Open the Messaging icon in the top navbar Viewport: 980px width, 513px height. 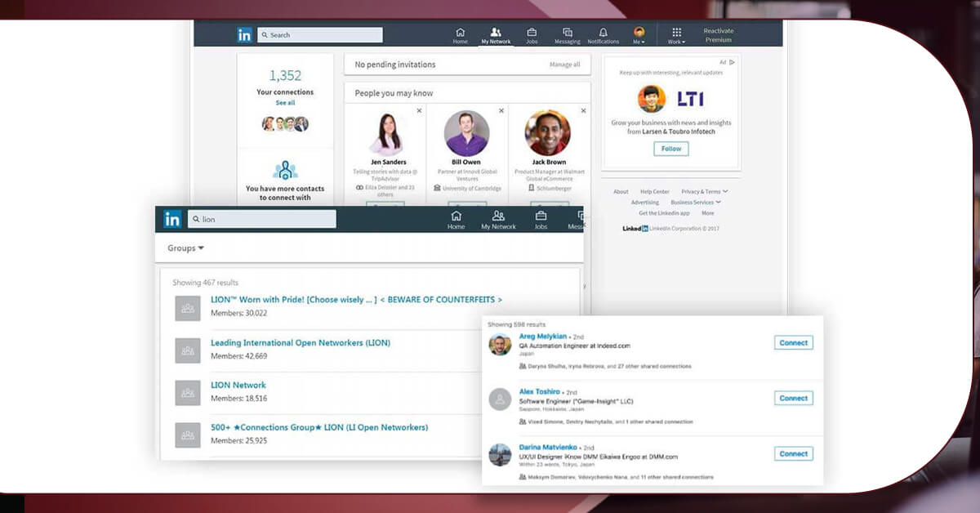point(568,35)
